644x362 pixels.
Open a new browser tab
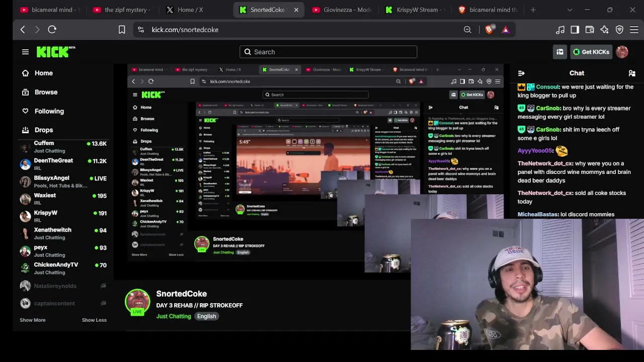(x=533, y=10)
